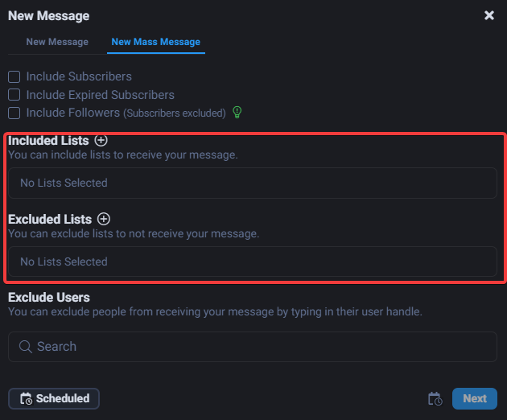Click the plus icon beside Excluded Lists

[104, 219]
